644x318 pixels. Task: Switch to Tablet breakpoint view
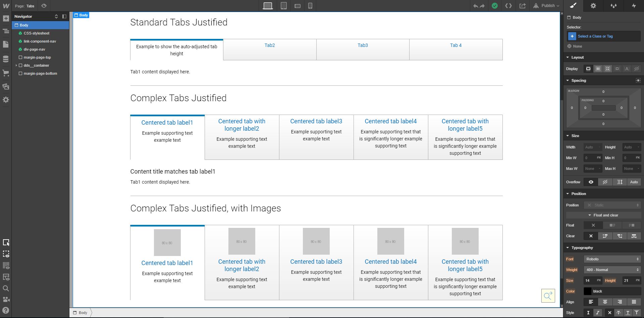tap(284, 6)
